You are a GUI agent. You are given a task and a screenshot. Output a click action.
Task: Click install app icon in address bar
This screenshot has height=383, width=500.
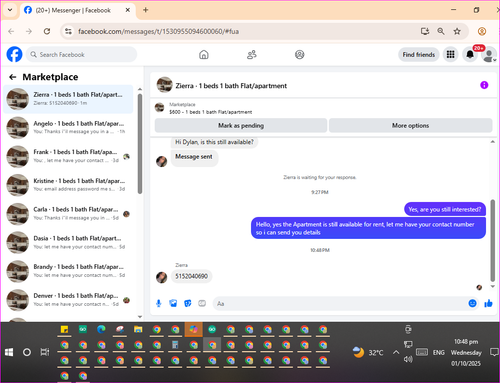tap(425, 31)
